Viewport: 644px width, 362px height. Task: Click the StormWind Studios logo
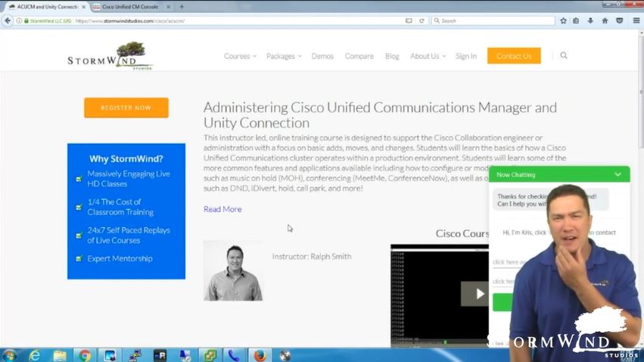click(110, 57)
